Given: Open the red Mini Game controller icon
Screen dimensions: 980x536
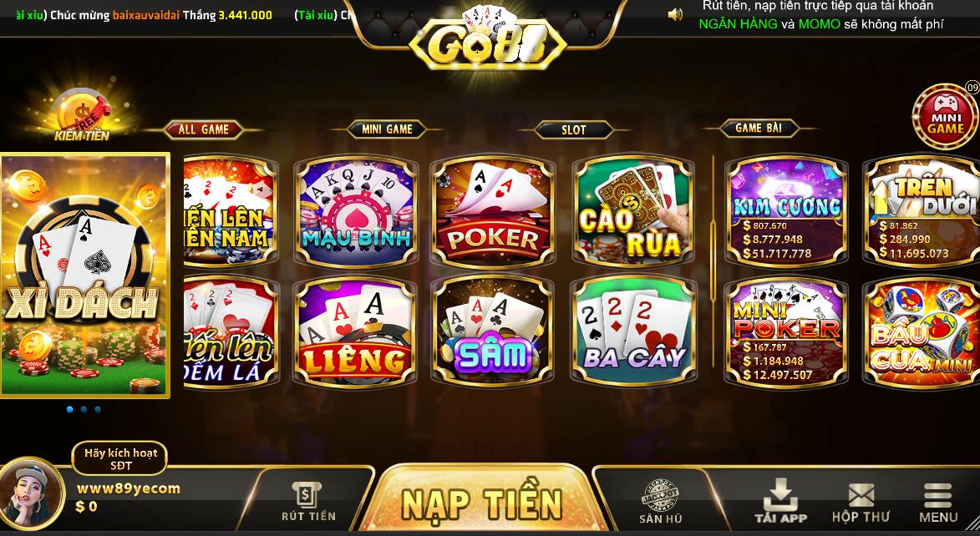Looking at the screenshot, I should [x=946, y=116].
